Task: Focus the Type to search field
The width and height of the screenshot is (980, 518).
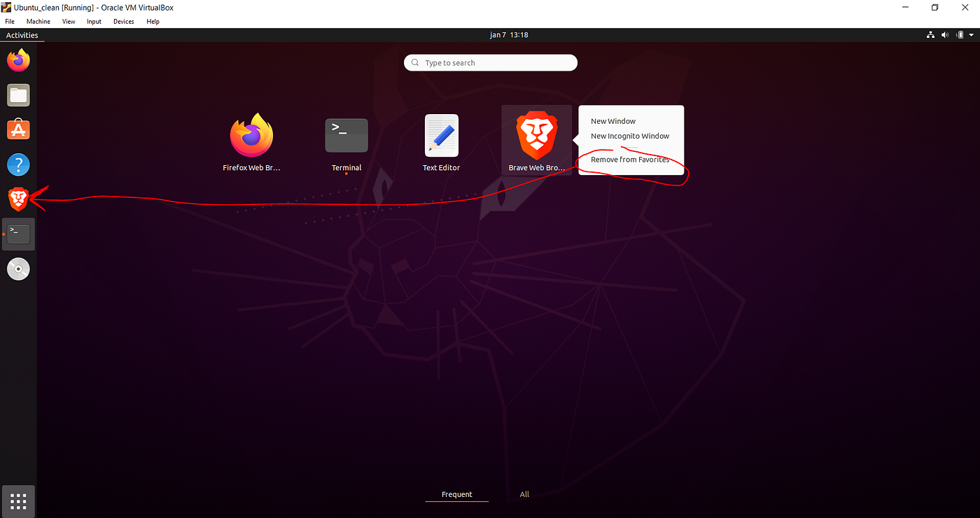Action: click(491, 63)
